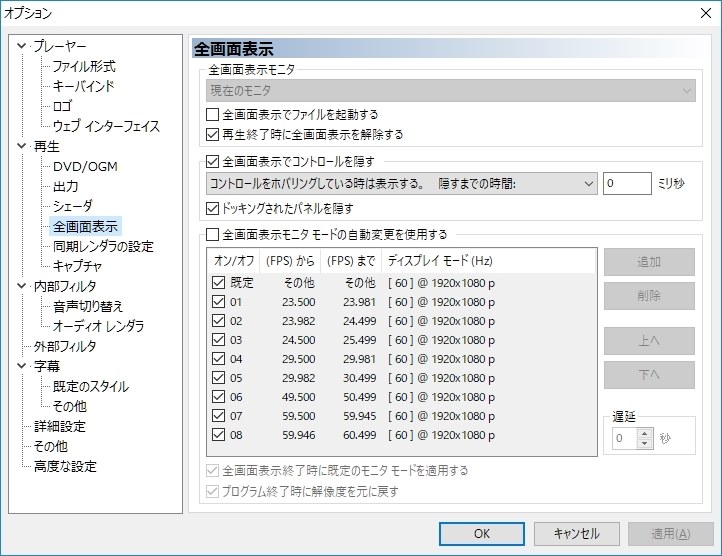Open 高度な設定 page
The width and height of the screenshot is (722, 556).
pyautogui.click(x=65, y=467)
